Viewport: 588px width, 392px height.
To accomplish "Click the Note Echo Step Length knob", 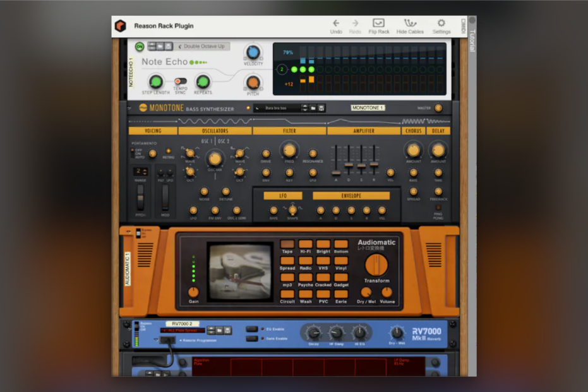I will [x=155, y=81].
